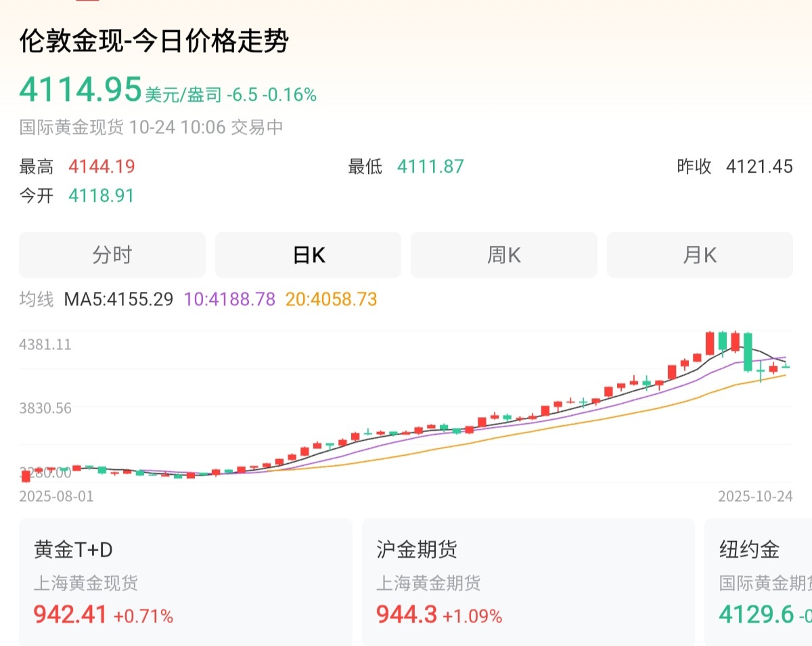Open the 黄金T+D quote card
812x646 pixels.
point(185,582)
